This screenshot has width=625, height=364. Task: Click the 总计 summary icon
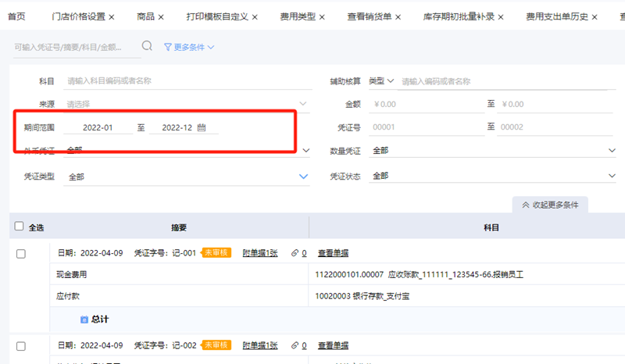(x=84, y=319)
